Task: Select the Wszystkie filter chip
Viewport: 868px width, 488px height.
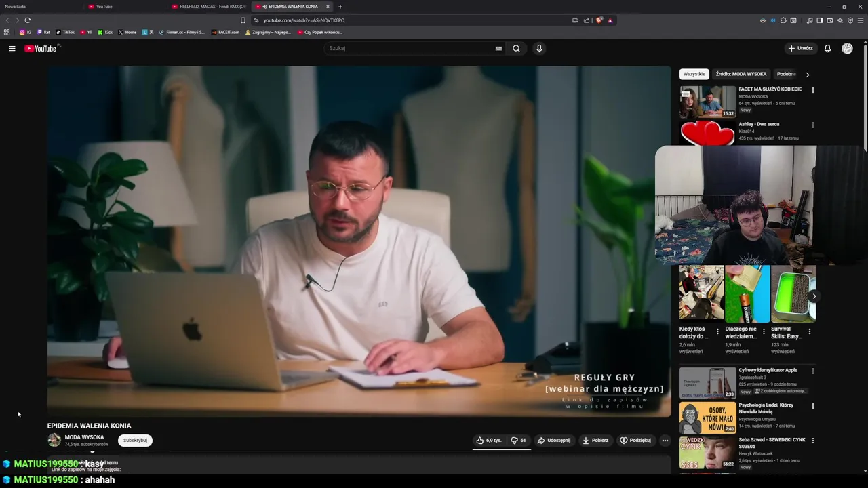Action: (x=694, y=74)
